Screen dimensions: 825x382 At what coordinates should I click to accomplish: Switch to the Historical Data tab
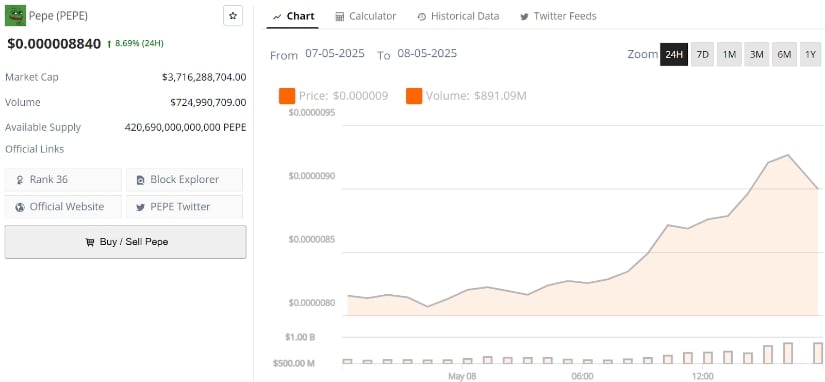(458, 16)
